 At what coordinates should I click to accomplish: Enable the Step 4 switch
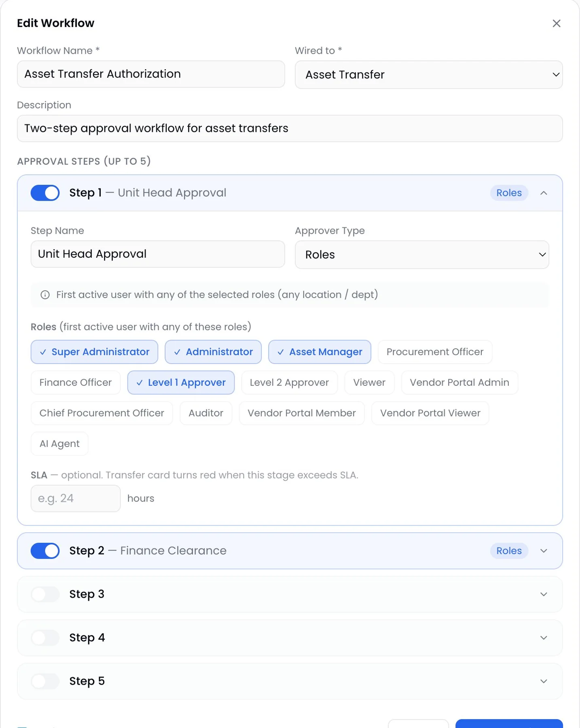pos(45,638)
